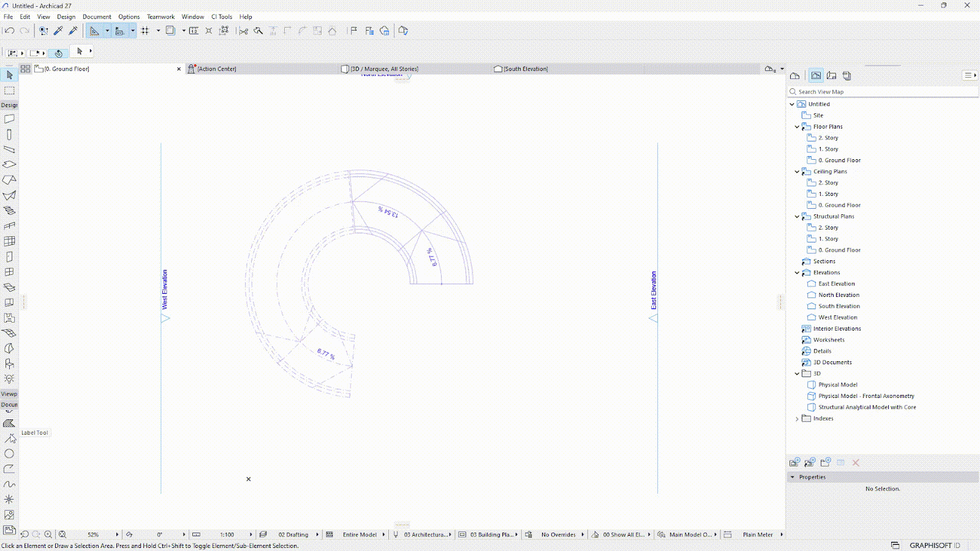Switch to the Action Center tab
Screen dimensions: 980x551
tap(263, 69)
